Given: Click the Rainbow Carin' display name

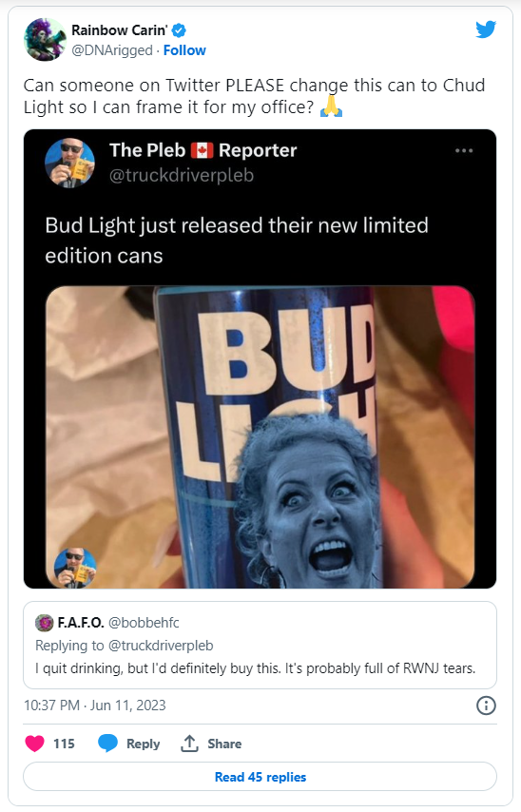Looking at the screenshot, I should [119, 30].
